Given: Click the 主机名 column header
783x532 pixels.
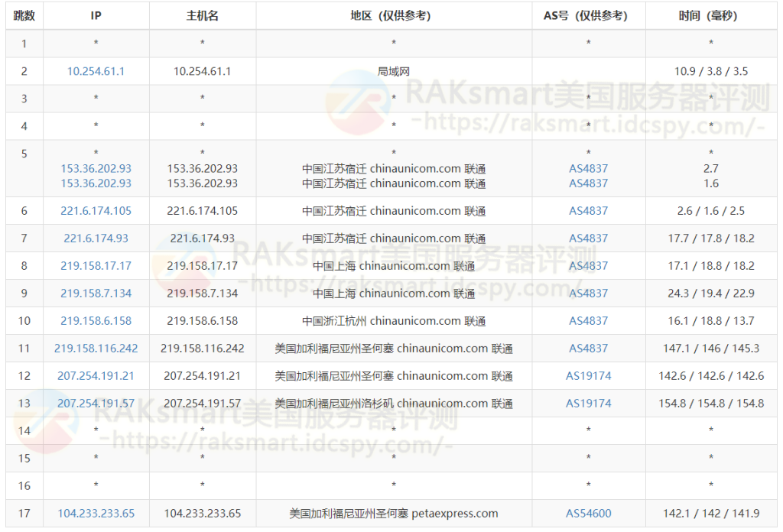Looking at the screenshot, I should 202,16.
